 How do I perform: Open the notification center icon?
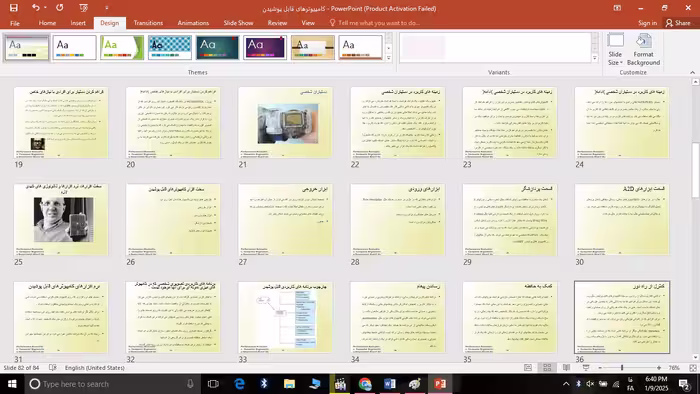pyautogui.click(x=684, y=384)
